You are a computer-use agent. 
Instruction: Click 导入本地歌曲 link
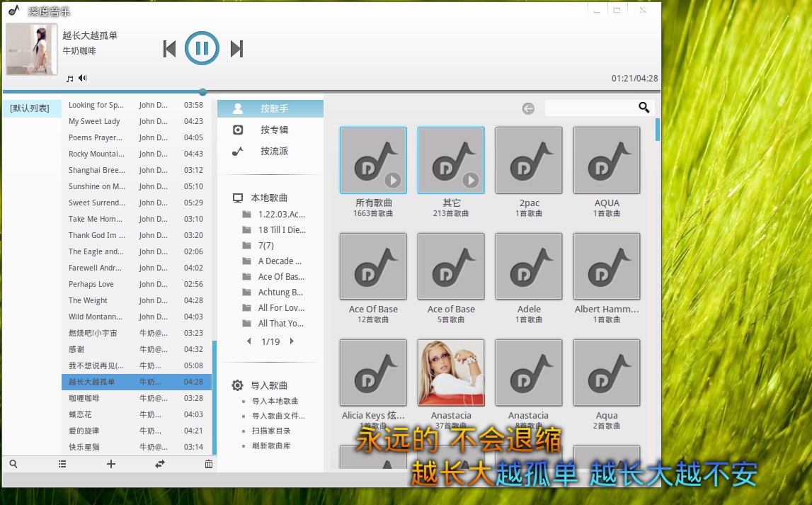[x=275, y=401]
